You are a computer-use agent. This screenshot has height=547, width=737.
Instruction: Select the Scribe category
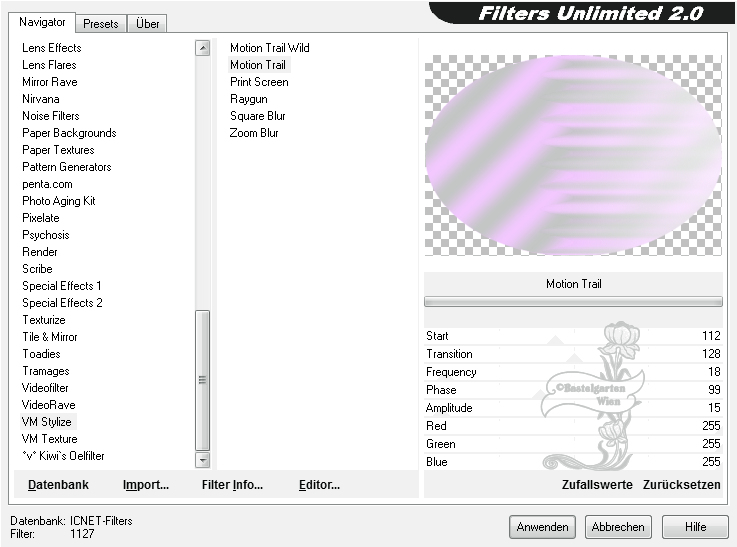37,269
